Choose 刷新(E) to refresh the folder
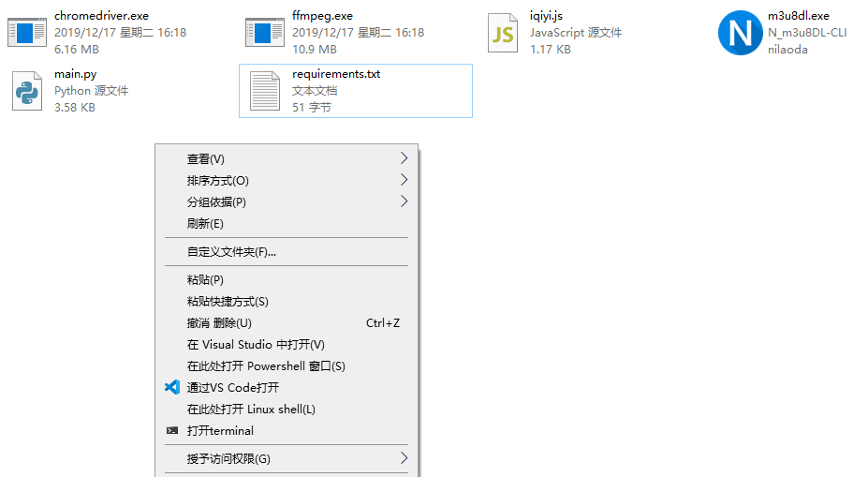 [287, 224]
